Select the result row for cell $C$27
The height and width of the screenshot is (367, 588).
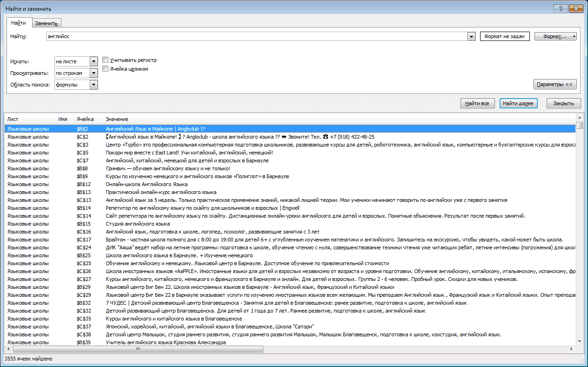click(290, 279)
